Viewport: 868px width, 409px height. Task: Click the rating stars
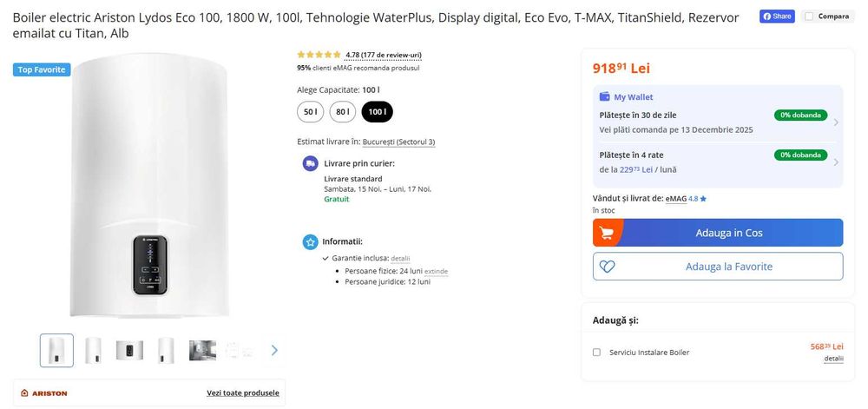[x=319, y=55]
